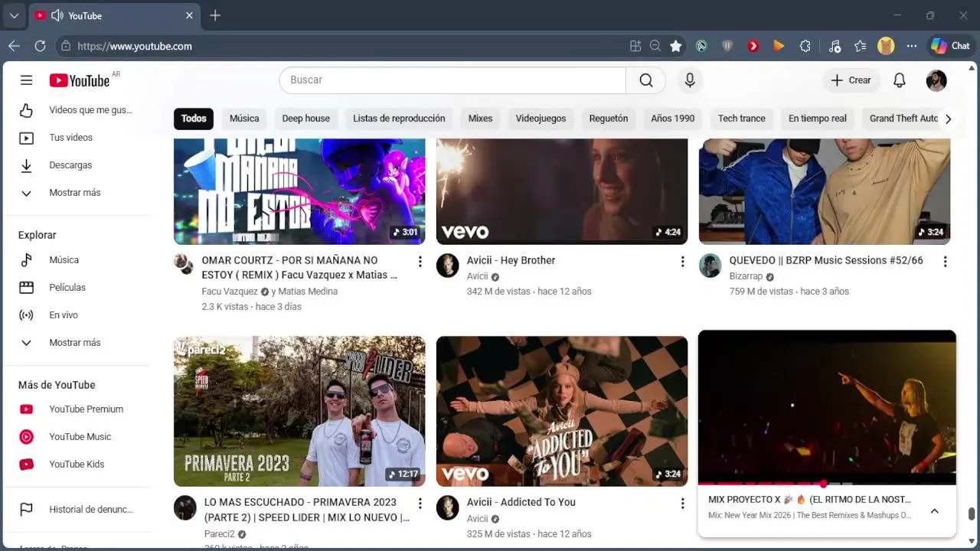980x551 pixels.
Task: Expand the miniplayer with chevron up
Action: tap(934, 511)
